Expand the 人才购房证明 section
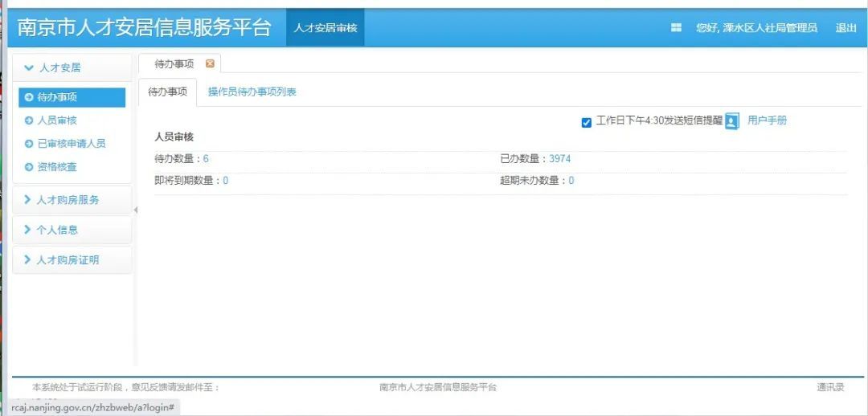The width and height of the screenshot is (868, 416). point(72,260)
